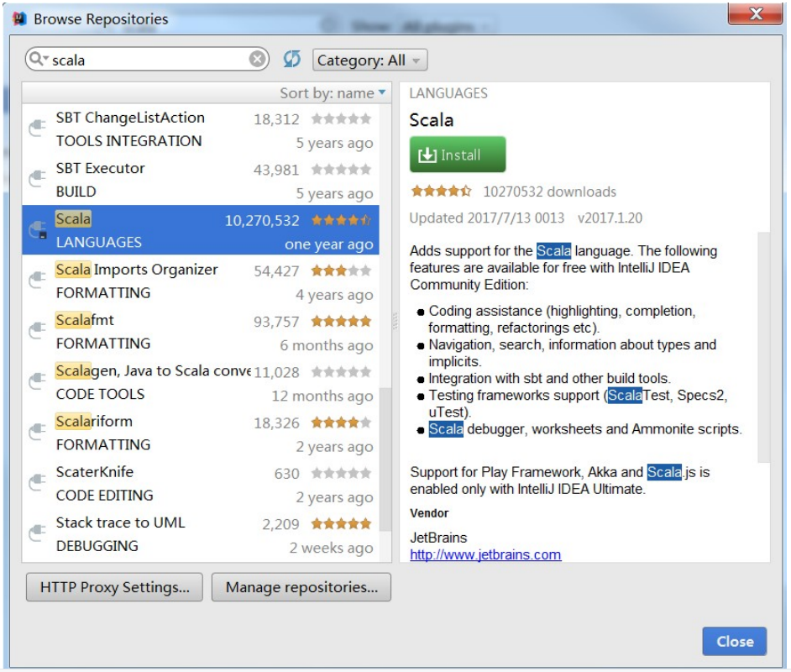This screenshot has height=672, width=791.
Task: Click the Scalafmt plugin icon
Action: pos(37,330)
